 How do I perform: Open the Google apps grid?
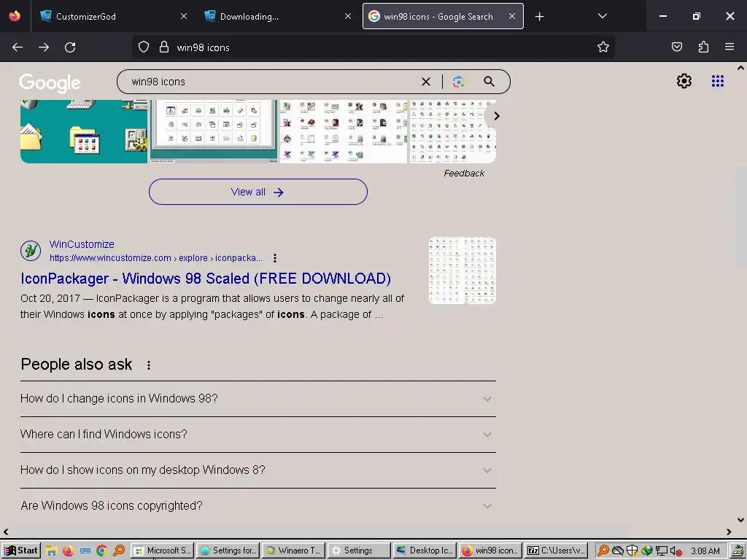click(x=718, y=82)
